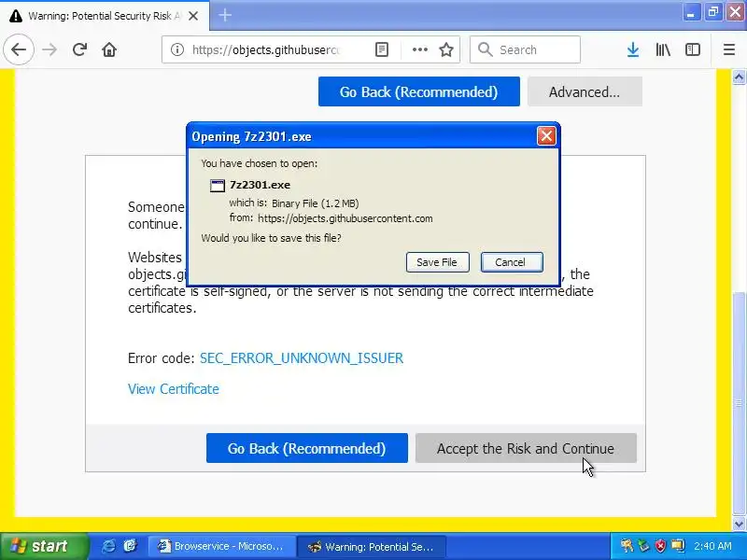This screenshot has width=747, height=560.
Task: Open page actions three-dot menu
Action: [x=419, y=49]
